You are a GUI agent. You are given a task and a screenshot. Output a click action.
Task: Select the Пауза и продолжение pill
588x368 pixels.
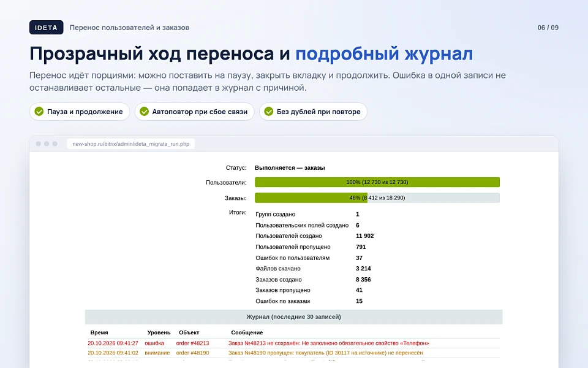click(80, 112)
